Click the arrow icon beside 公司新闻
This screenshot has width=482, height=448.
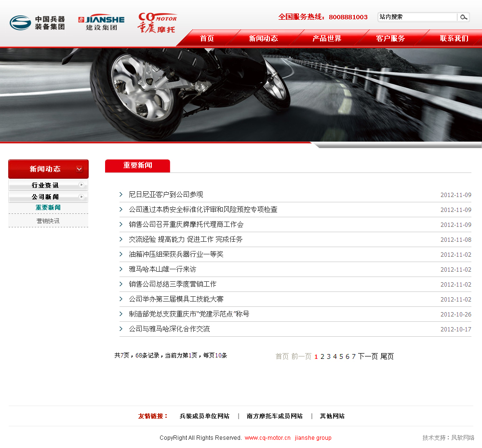coord(81,197)
